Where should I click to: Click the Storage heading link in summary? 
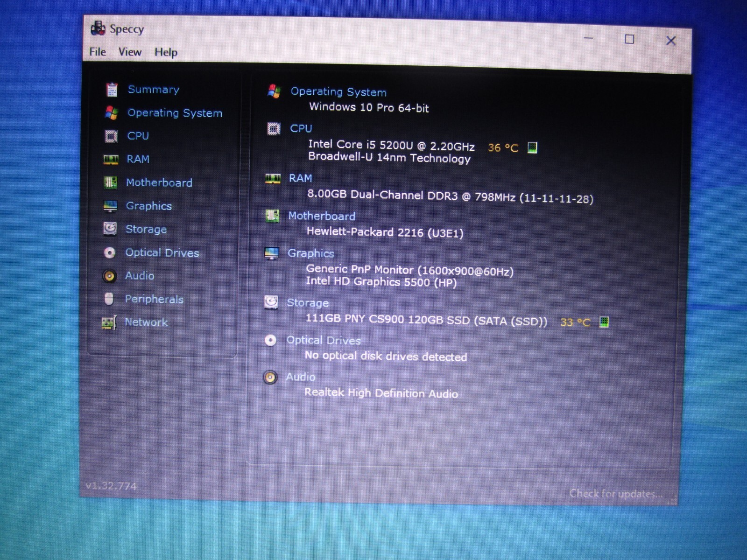coord(308,303)
